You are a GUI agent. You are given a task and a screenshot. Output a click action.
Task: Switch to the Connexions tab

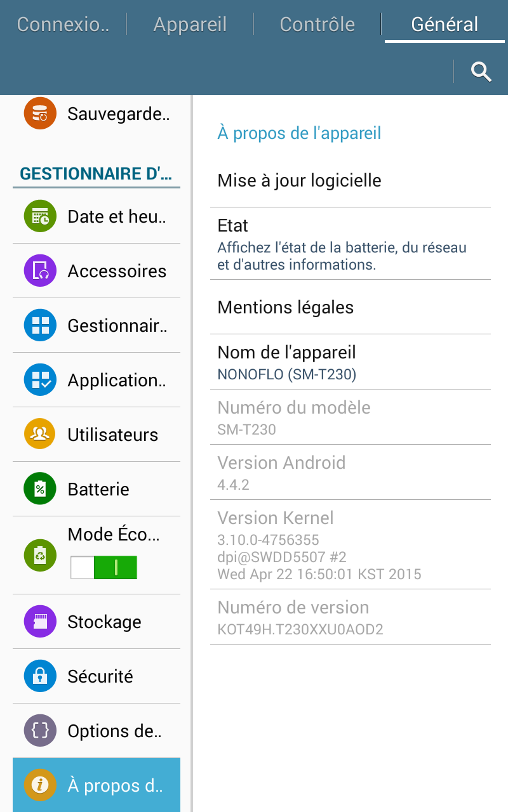[63, 25]
